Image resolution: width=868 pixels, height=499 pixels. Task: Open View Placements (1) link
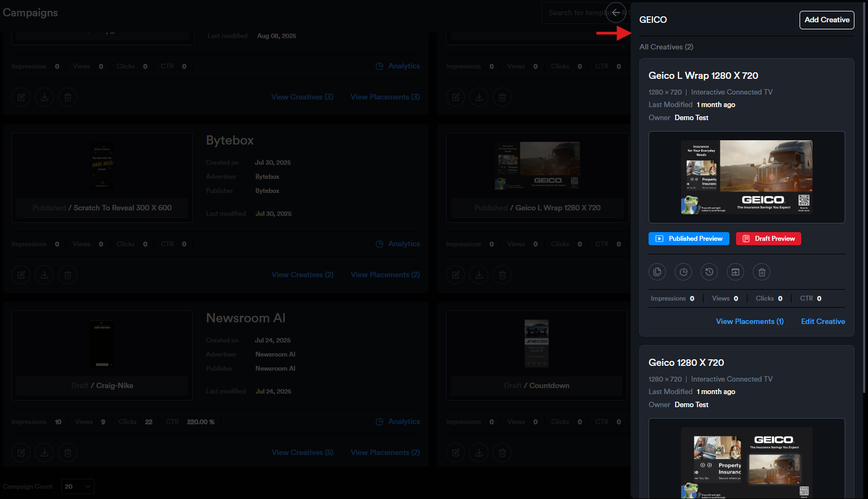click(x=750, y=321)
